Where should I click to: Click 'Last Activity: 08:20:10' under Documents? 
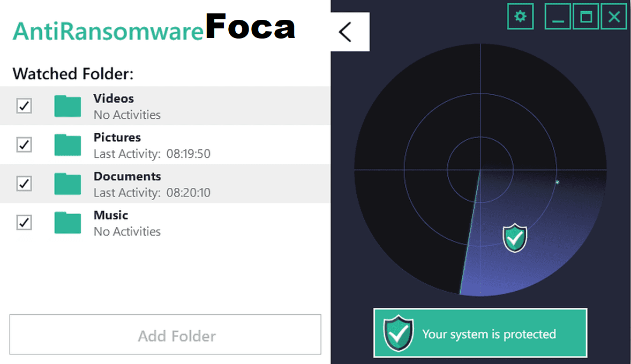152,193
